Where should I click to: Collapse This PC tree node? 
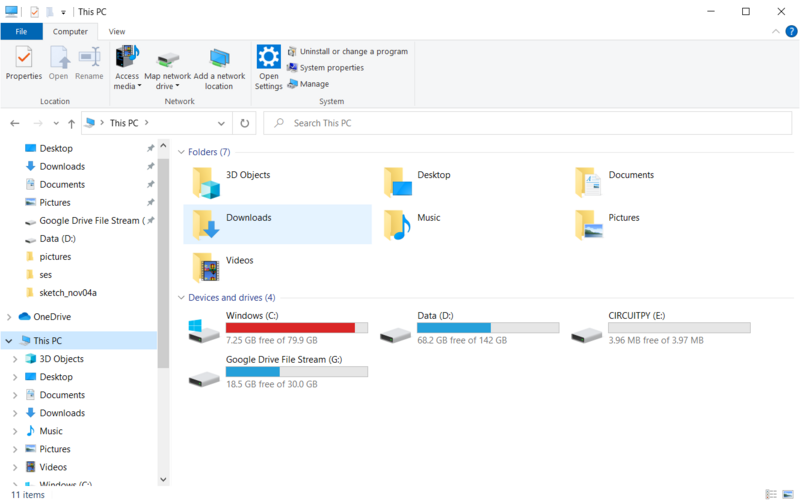pyautogui.click(x=9, y=341)
